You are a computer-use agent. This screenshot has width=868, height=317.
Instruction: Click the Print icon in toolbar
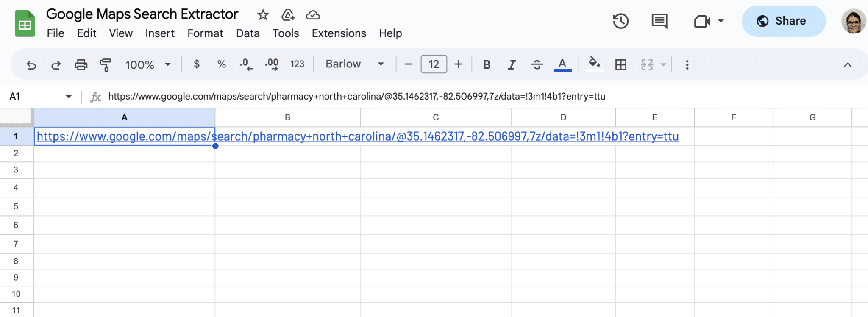click(81, 65)
